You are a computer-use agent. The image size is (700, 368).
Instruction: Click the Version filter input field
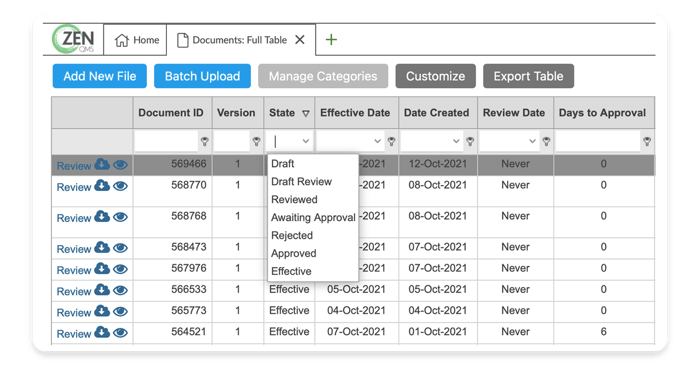pyautogui.click(x=232, y=142)
